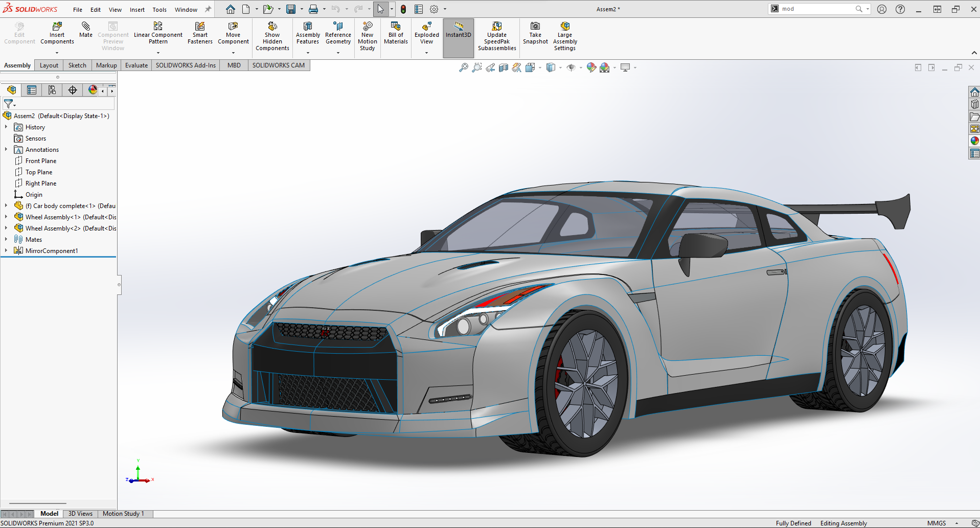Open the ConfigurationManager tab
This screenshot has width=980, height=528.
52,90
